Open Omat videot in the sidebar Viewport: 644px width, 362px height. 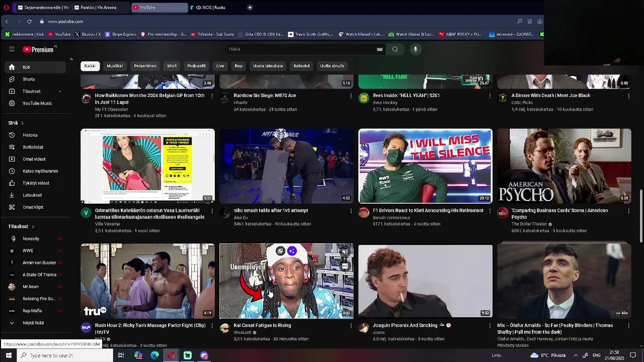pyautogui.click(x=35, y=159)
